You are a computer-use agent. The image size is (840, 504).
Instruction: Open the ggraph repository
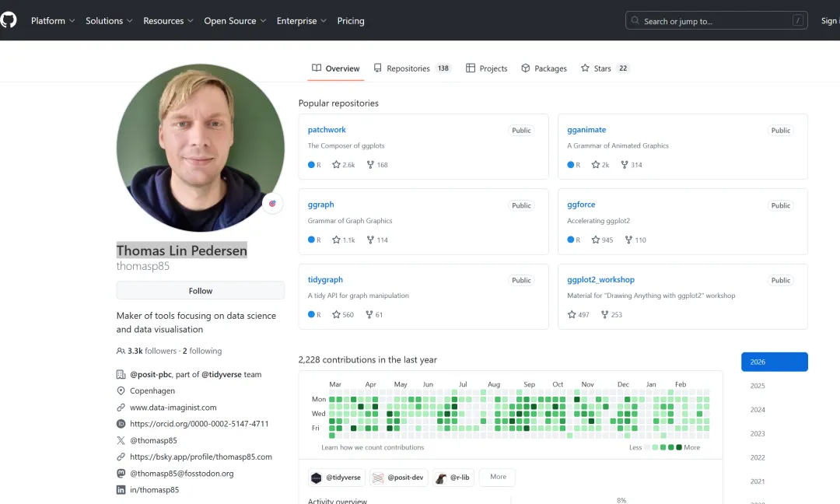[x=320, y=205]
